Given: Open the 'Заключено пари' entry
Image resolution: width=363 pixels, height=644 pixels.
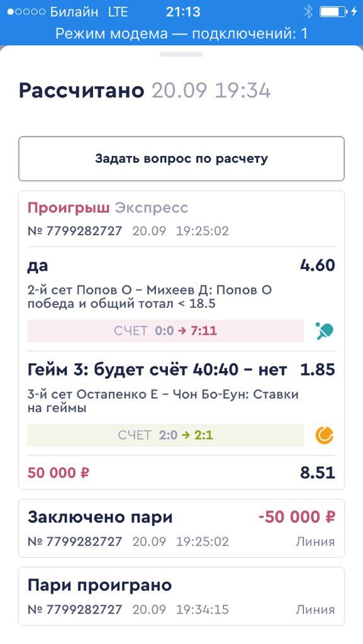Looking at the screenshot, I should 181,528.
